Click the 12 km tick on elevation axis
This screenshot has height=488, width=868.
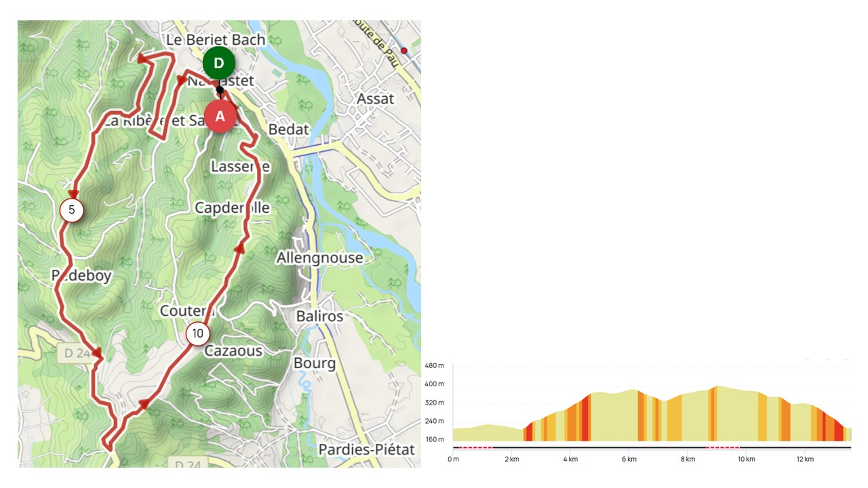point(805,459)
